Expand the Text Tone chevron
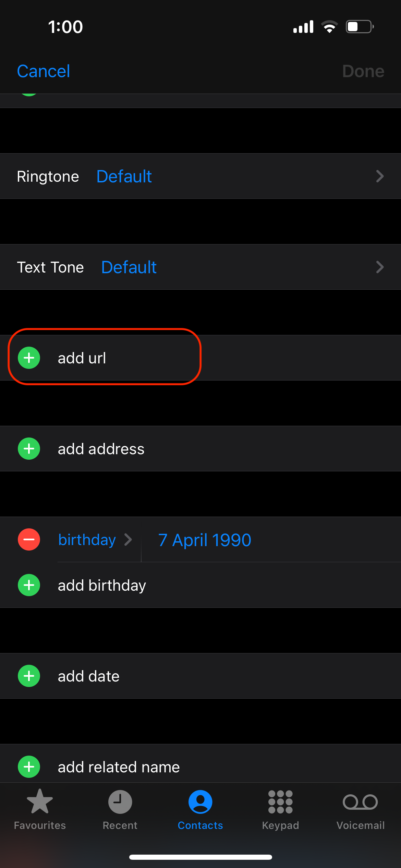The width and height of the screenshot is (401, 868). pyautogui.click(x=379, y=267)
